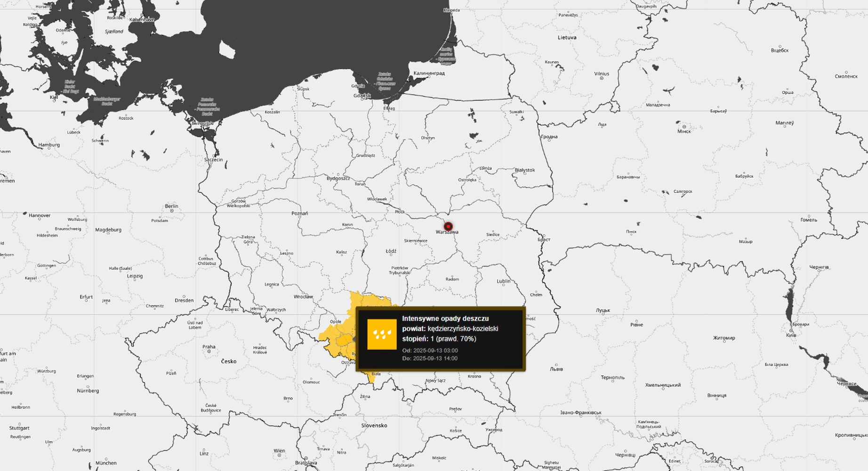The height and width of the screenshot is (471, 868).
Task: Click the Berlin city label
Action: coord(171,206)
